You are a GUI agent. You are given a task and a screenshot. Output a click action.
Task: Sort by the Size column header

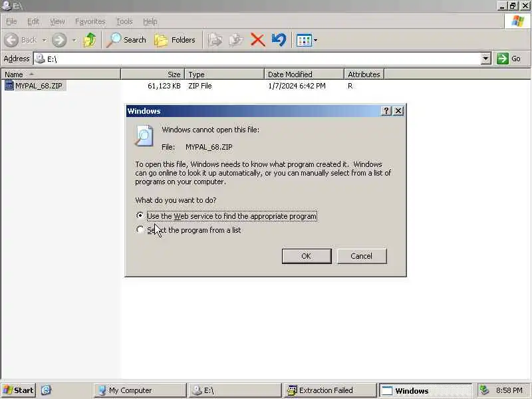pos(153,74)
